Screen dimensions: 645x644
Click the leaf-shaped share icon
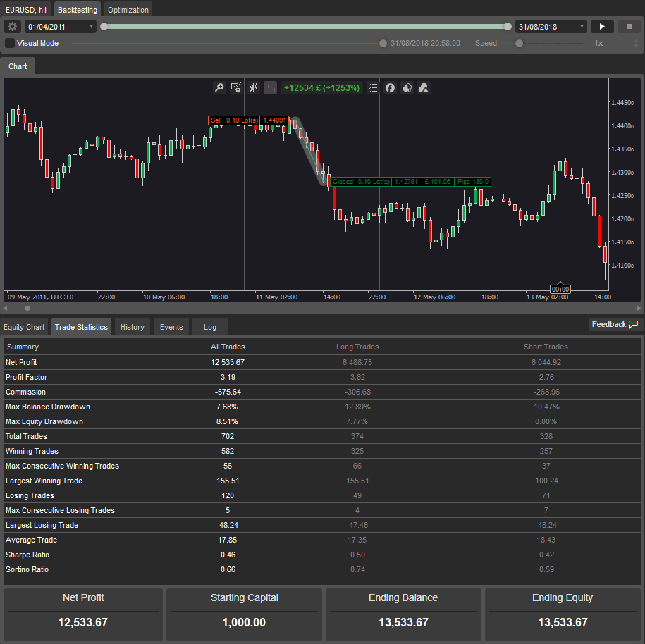407,87
